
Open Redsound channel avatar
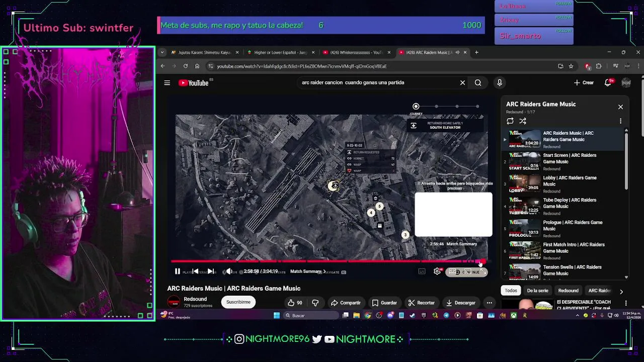174,302
